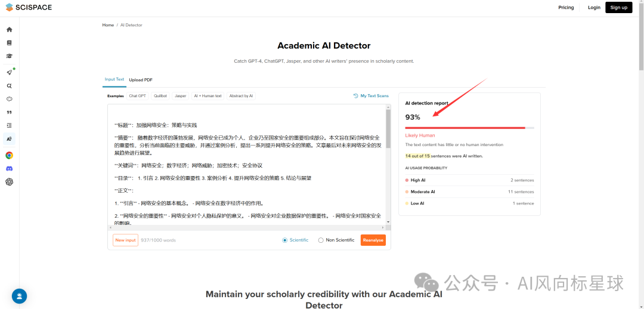
Task: Click the Academic AI Detector heading
Action: (324, 45)
